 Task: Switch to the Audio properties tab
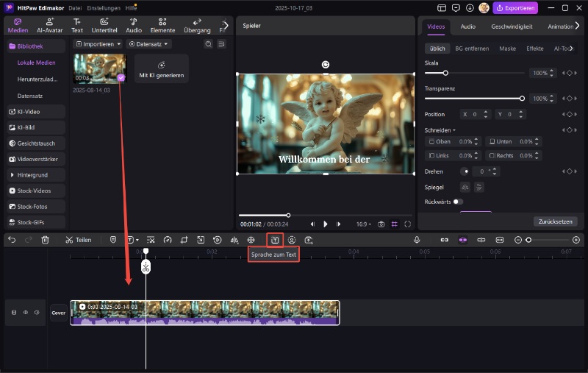point(467,26)
